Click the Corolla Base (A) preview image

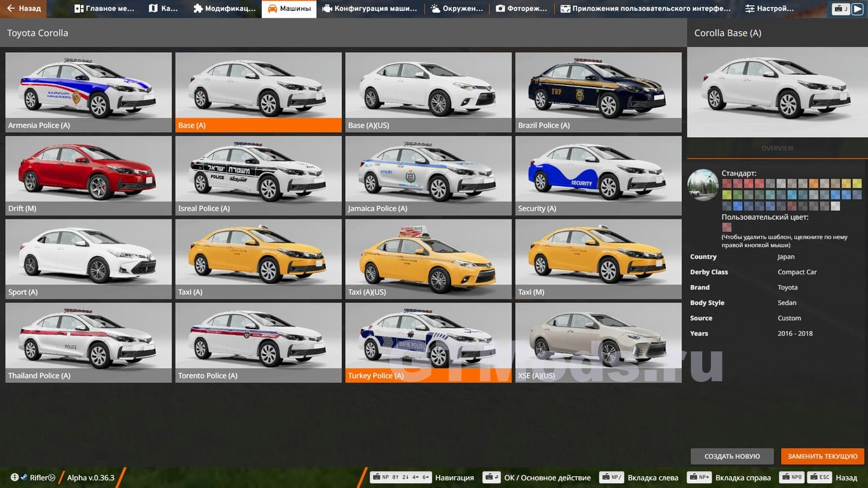pyautogui.click(x=777, y=92)
